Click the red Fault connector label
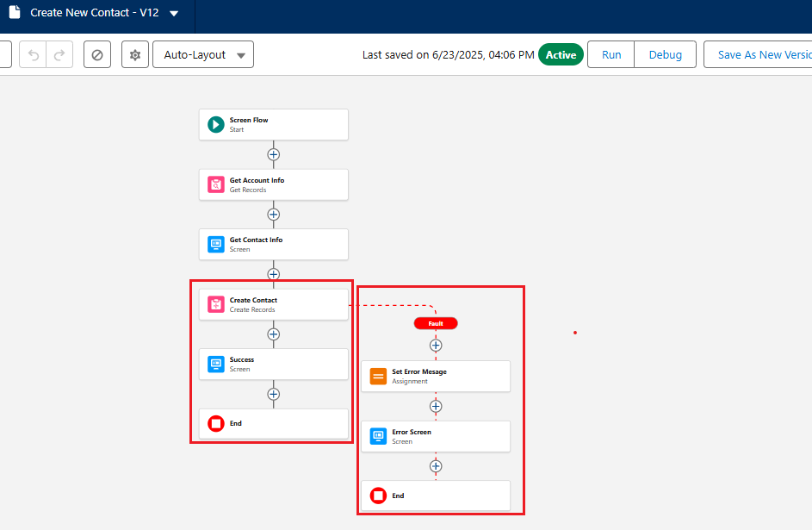Image resolution: width=812 pixels, height=530 pixels. pos(436,323)
